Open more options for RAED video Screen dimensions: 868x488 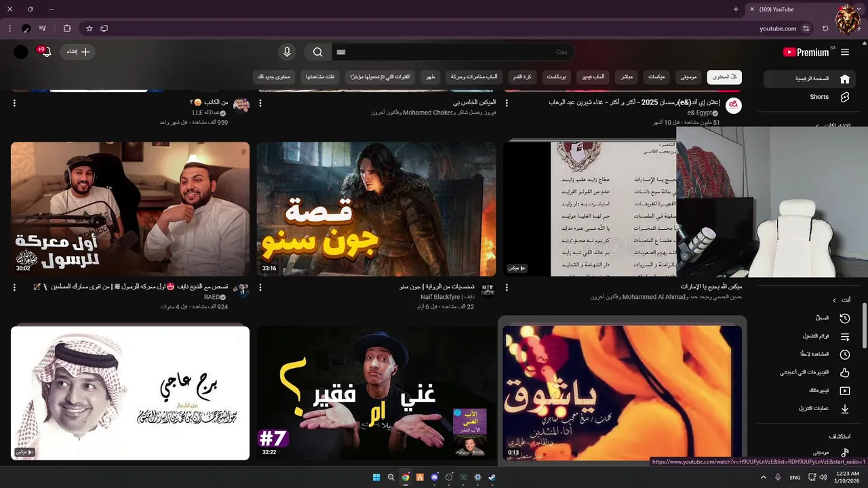coord(14,287)
